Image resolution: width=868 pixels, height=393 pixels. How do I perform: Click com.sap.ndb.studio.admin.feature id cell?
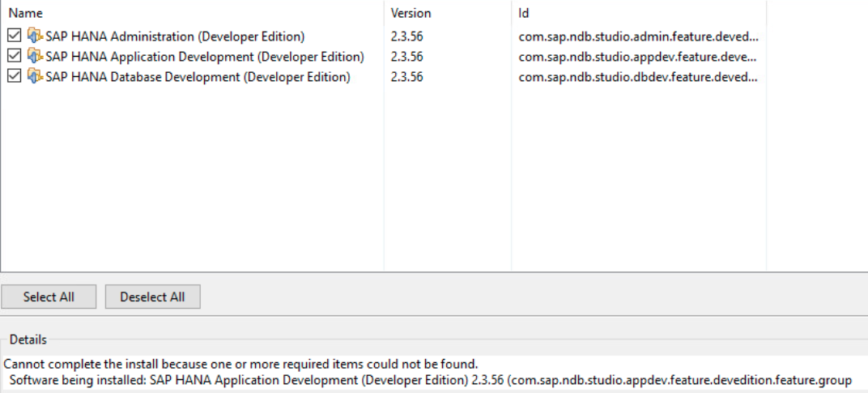coord(638,37)
